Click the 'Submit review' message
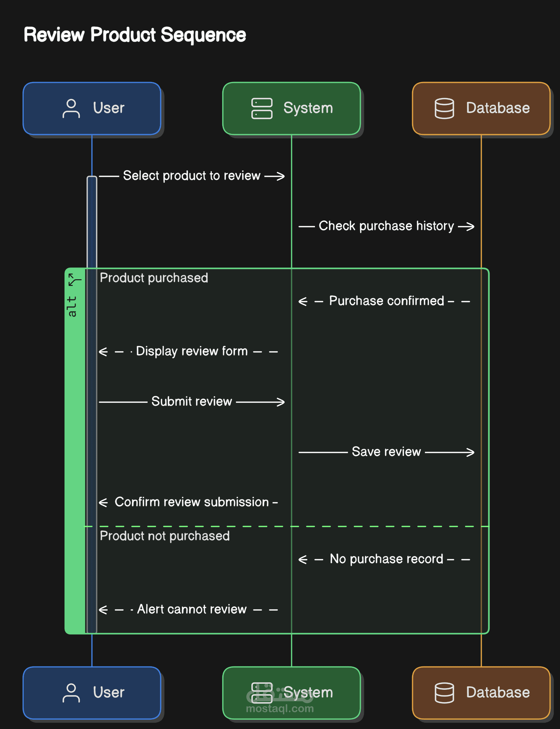This screenshot has width=560, height=729. [x=192, y=401]
